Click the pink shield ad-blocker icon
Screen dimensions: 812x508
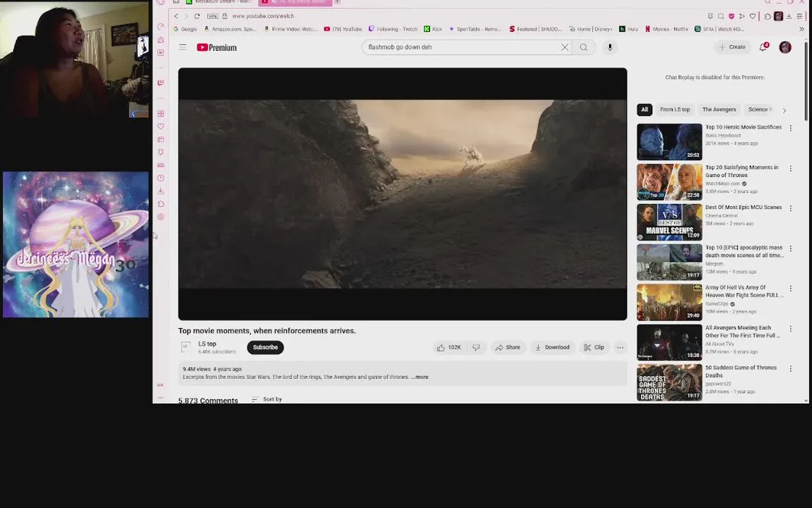[731, 16]
